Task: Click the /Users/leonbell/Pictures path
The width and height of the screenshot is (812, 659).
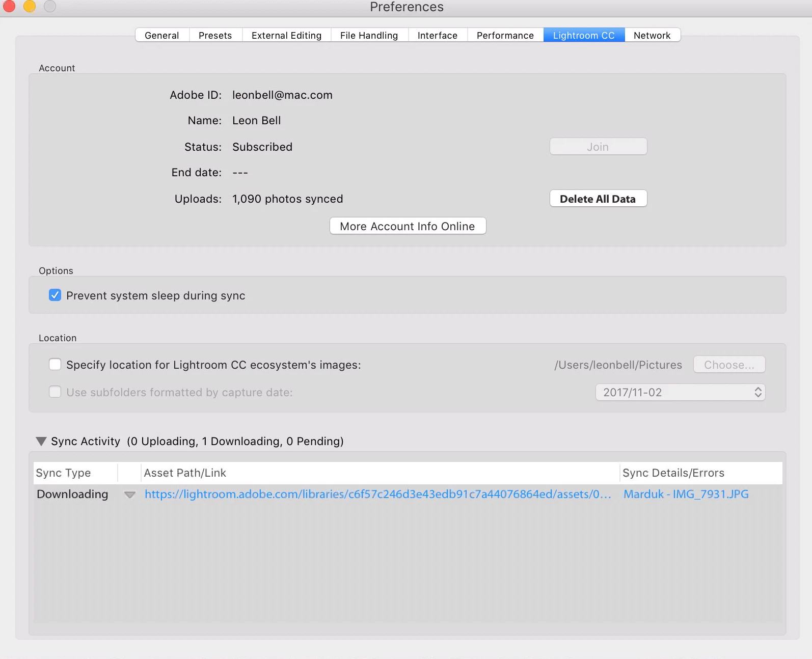Action: point(618,365)
